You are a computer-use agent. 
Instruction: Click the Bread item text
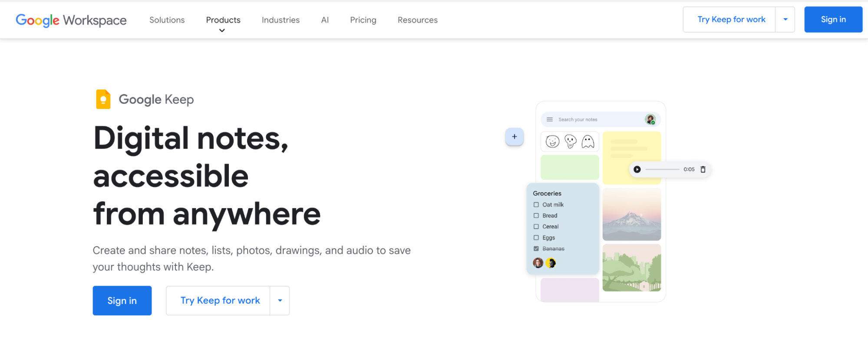pos(550,215)
